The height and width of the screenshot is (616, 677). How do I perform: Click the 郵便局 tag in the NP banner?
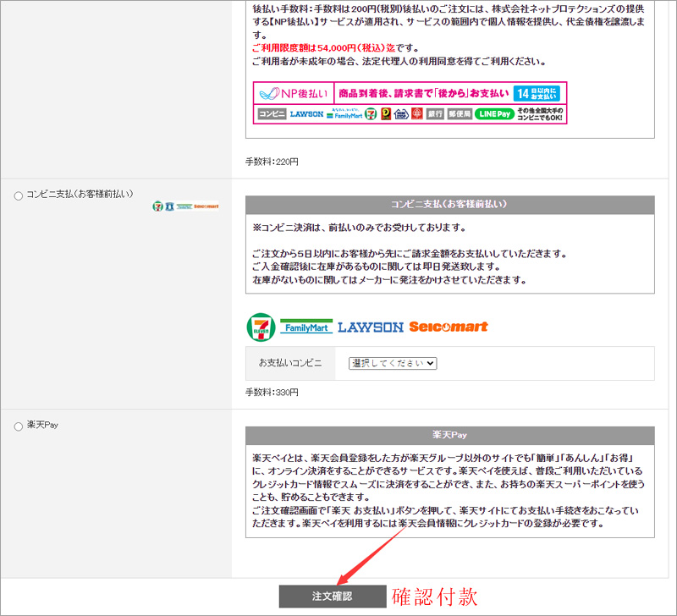click(x=460, y=114)
